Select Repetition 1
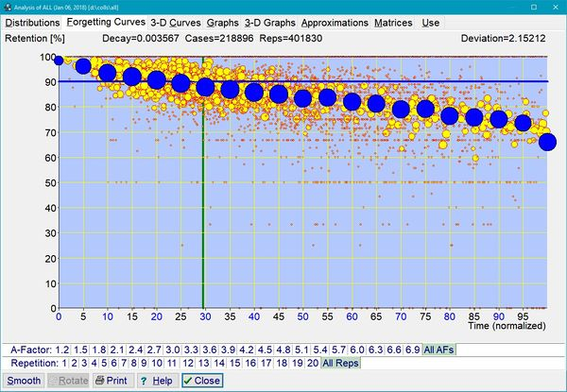This screenshot has width=567, height=392. coord(64,363)
